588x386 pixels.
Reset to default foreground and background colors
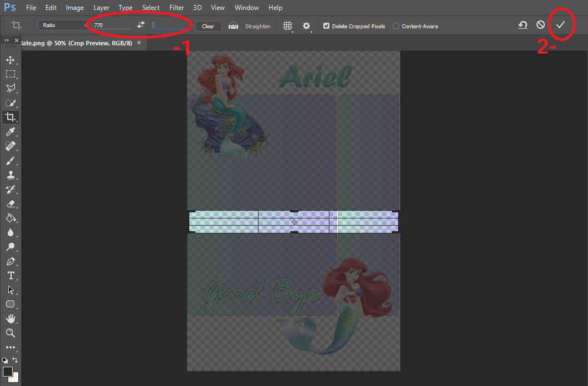click(5, 360)
